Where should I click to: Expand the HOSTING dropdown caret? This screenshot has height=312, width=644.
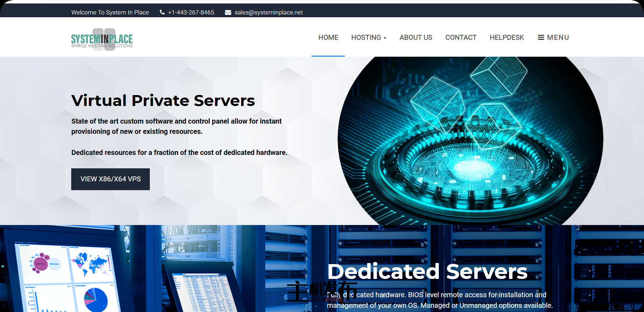(x=385, y=38)
